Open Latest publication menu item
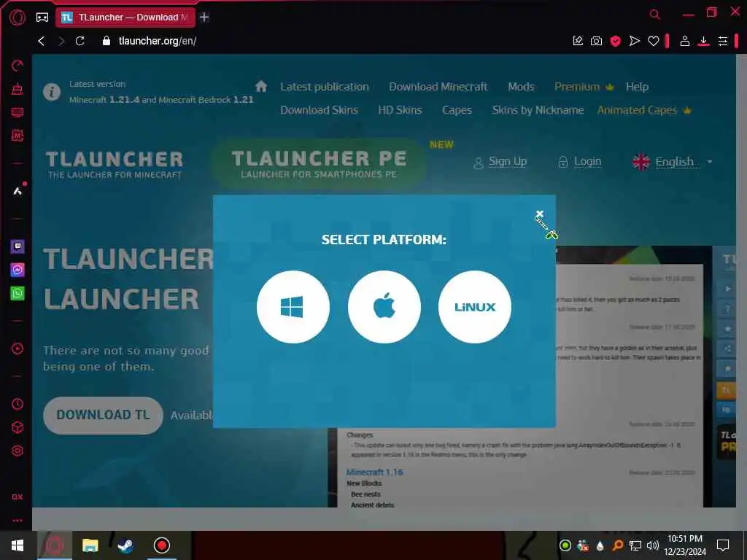 coord(325,87)
